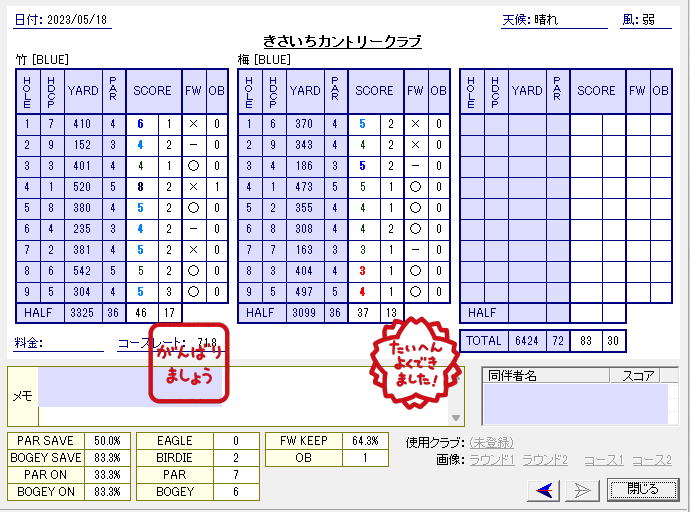Click PAR count 7

pos(236,475)
